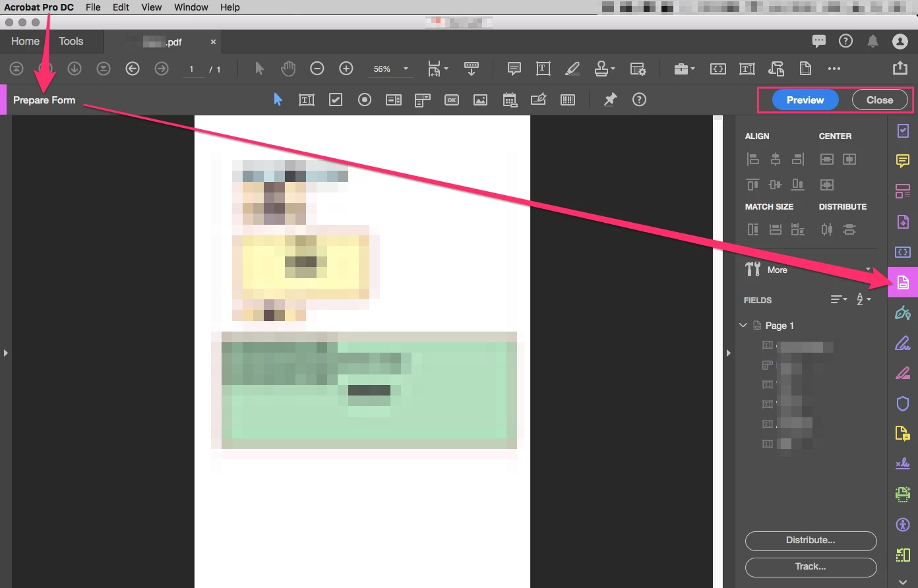Screen dimensions: 918x588
Task: Zoom in with the plus icon
Action: point(346,69)
